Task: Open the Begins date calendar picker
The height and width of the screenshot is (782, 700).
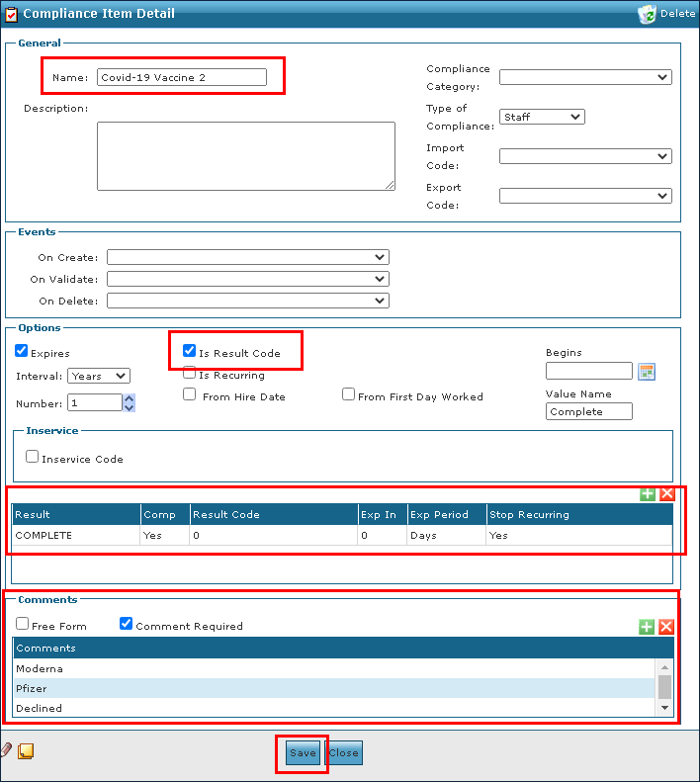Action: 647,372
